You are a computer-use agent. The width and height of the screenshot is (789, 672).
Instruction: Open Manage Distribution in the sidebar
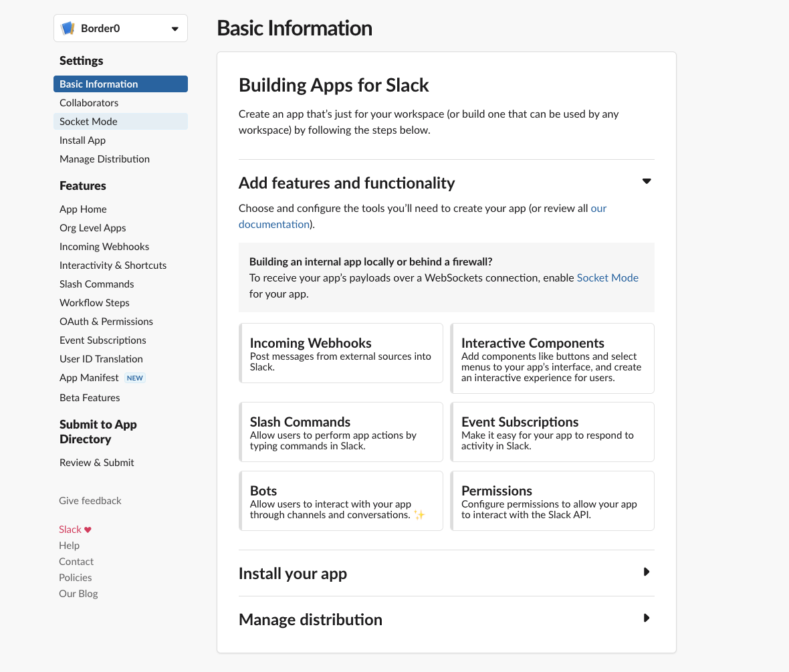coord(105,159)
